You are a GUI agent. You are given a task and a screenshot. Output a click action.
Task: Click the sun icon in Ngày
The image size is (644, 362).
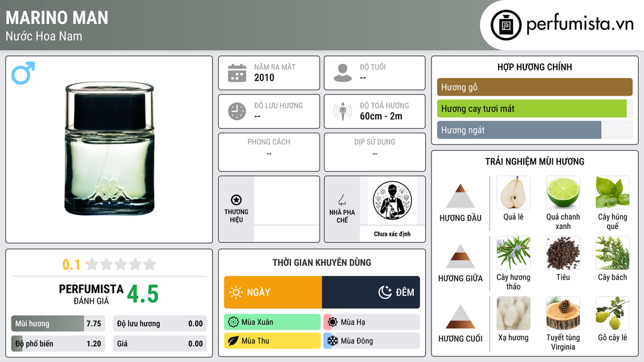(236, 292)
